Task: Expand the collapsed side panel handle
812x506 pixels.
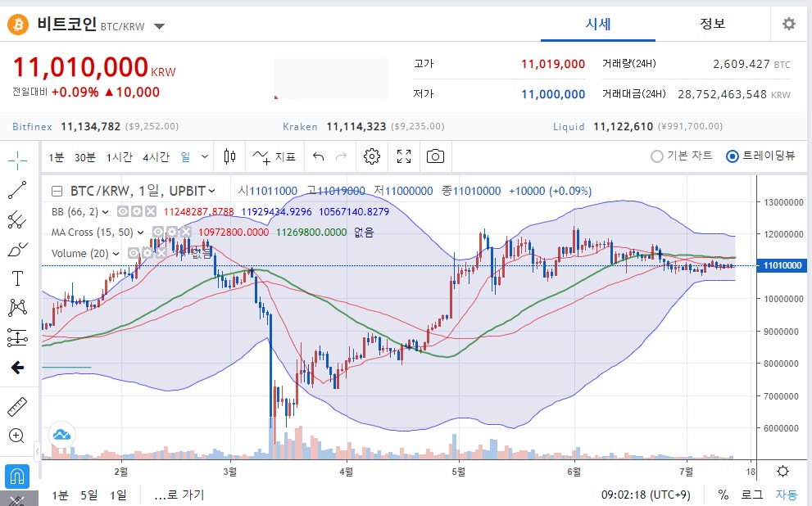Action: 38,452
